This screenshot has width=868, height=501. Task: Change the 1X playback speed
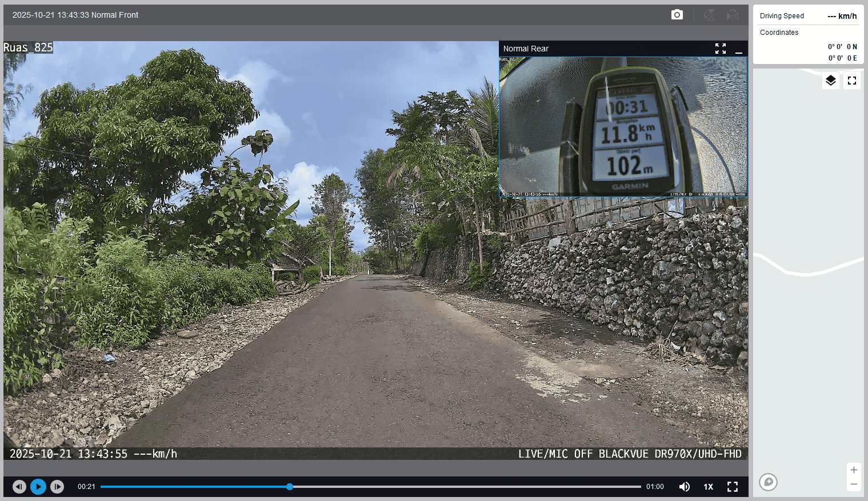tap(708, 487)
